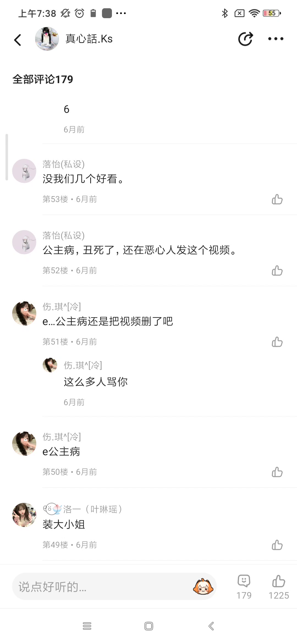Tap the Android recent apps menu button
This screenshot has width=297, height=644.
[x=87, y=626]
